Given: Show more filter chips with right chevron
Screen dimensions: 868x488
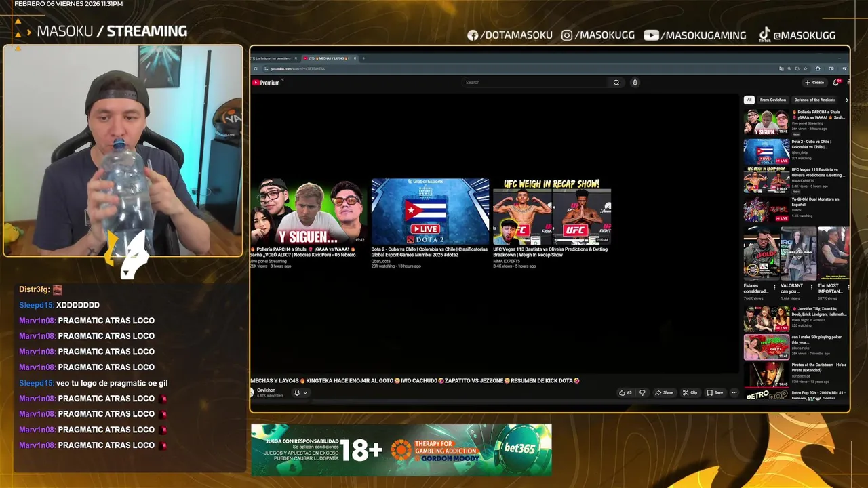Looking at the screenshot, I should [846, 100].
